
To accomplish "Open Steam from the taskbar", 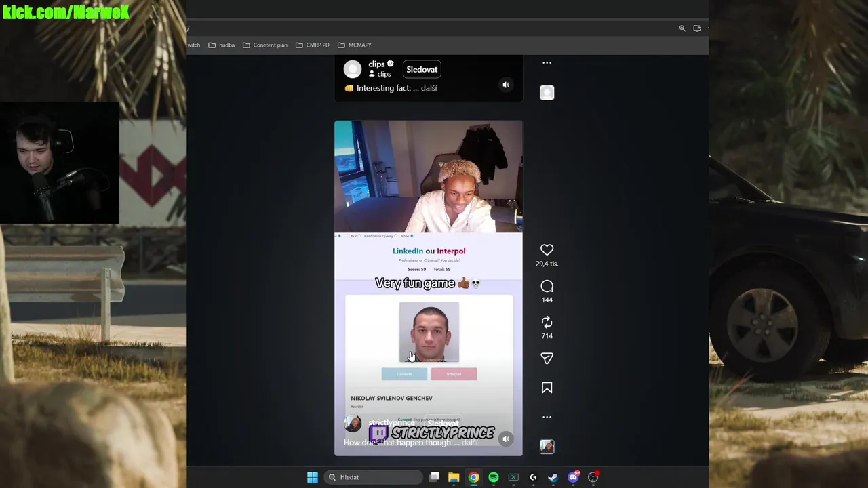I will pyautogui.click(x=553, y=477).
